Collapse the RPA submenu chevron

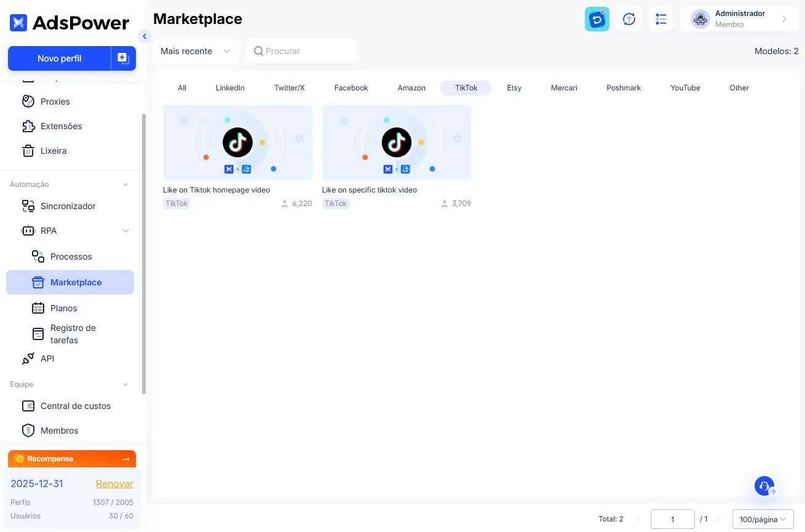click(125, 231)
